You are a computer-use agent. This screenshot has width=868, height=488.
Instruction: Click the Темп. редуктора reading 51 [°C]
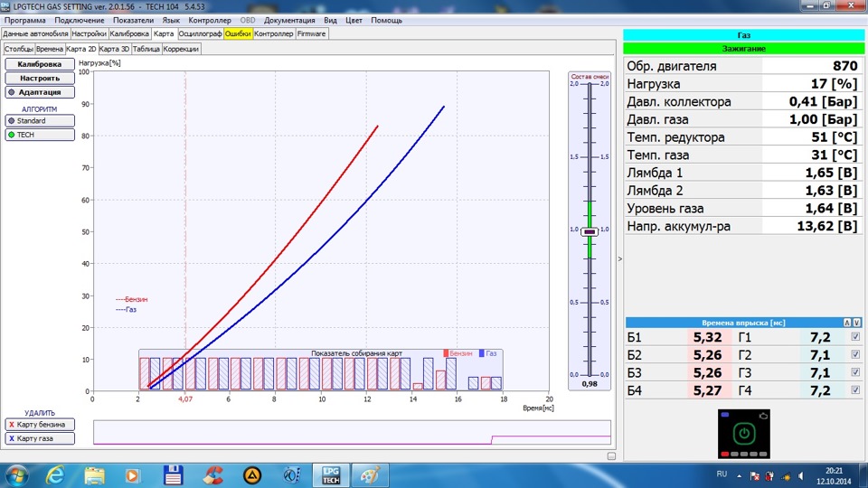tap(835, 137)
